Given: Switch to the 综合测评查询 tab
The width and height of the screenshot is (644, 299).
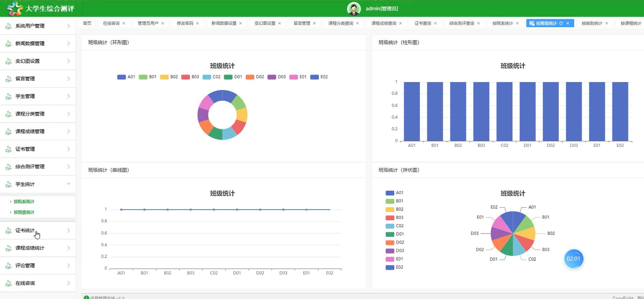Looking at the screenshot, I should pyautogui.click(x=462, y=23).
